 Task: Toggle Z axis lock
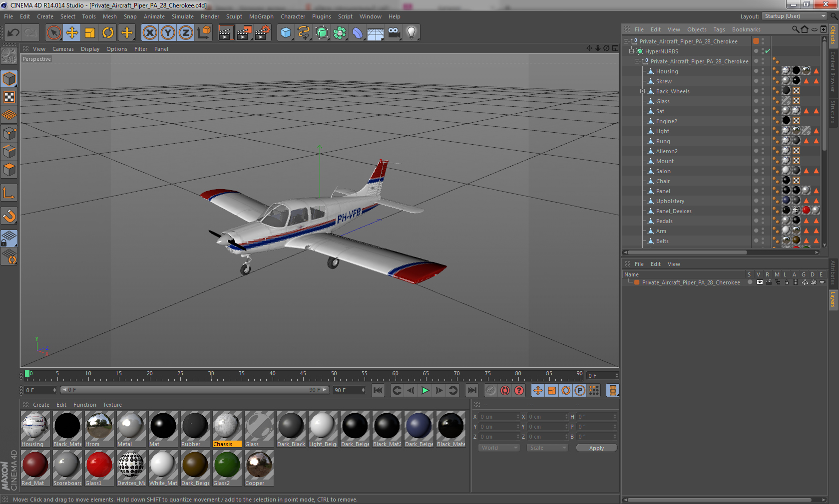click(186, 33)
